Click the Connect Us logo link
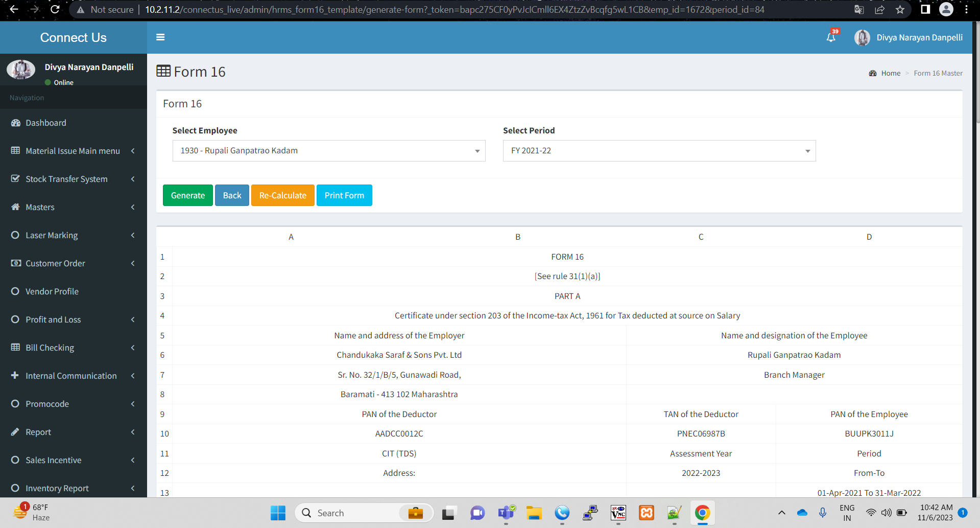 point(74,37)
